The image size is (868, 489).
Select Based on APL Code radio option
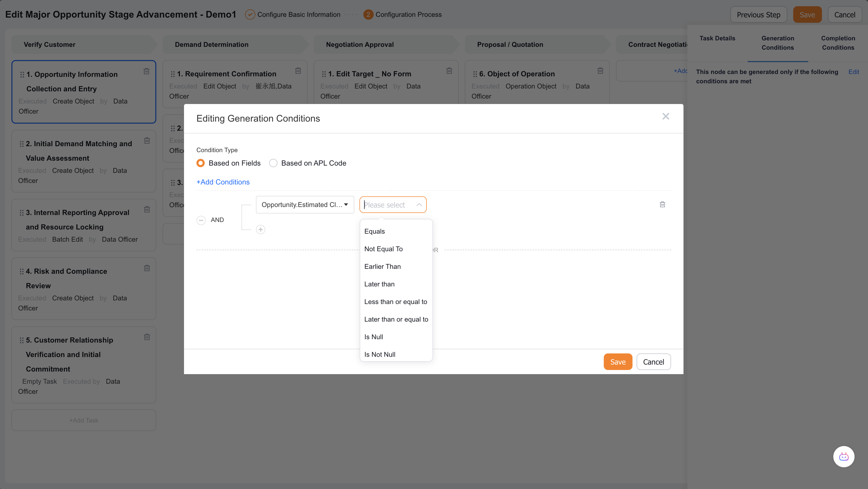click(273, 163)
